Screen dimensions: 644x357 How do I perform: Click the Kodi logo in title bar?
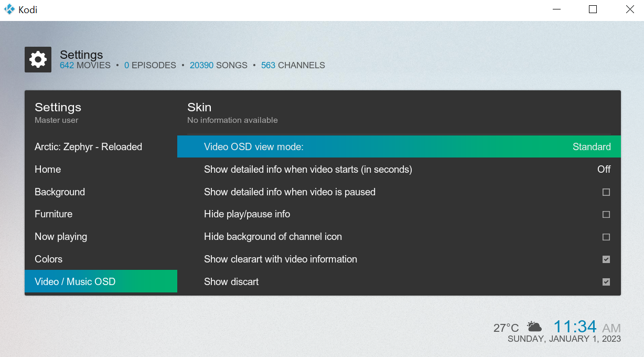click(9, 10)
